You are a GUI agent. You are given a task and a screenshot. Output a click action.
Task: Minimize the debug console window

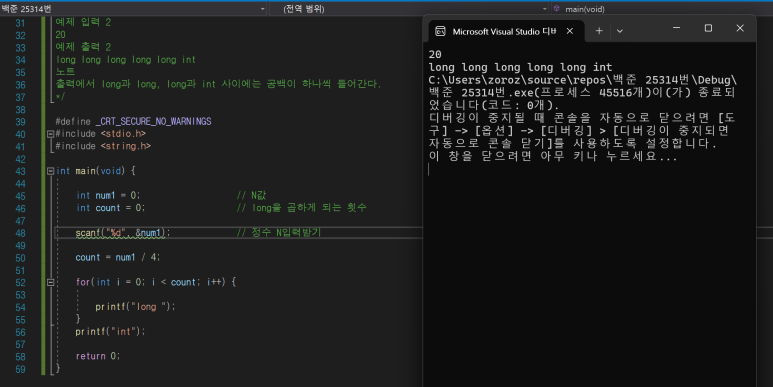coord(677,28)
